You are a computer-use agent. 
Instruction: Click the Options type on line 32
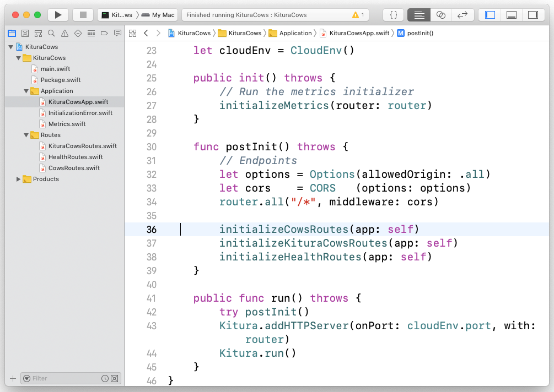(x=332, y=175)
